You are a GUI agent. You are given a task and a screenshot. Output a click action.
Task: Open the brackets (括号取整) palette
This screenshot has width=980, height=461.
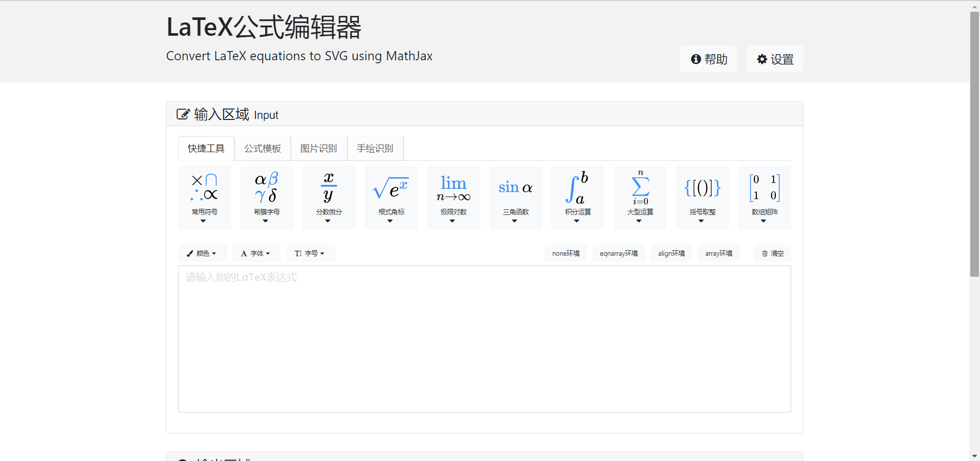pos(702,197)
